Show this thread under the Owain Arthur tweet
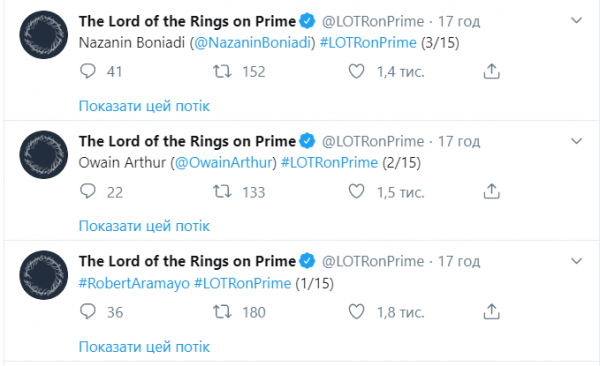The image size is (600, 366). click(x=144, y=226)
